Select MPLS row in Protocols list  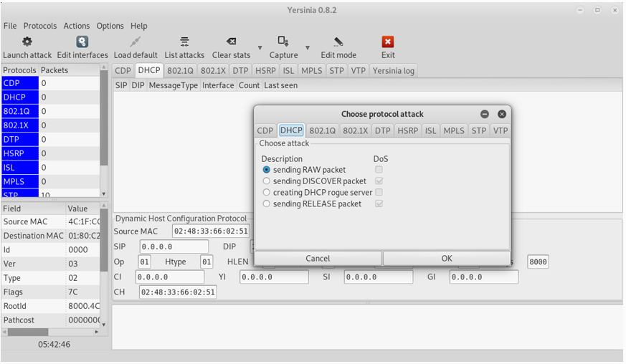50,181
